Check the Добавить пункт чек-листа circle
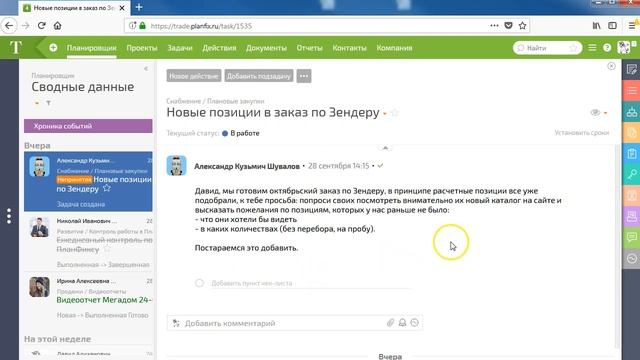The image size is (640, 360). pyautogui.click(x=199, y=283)
